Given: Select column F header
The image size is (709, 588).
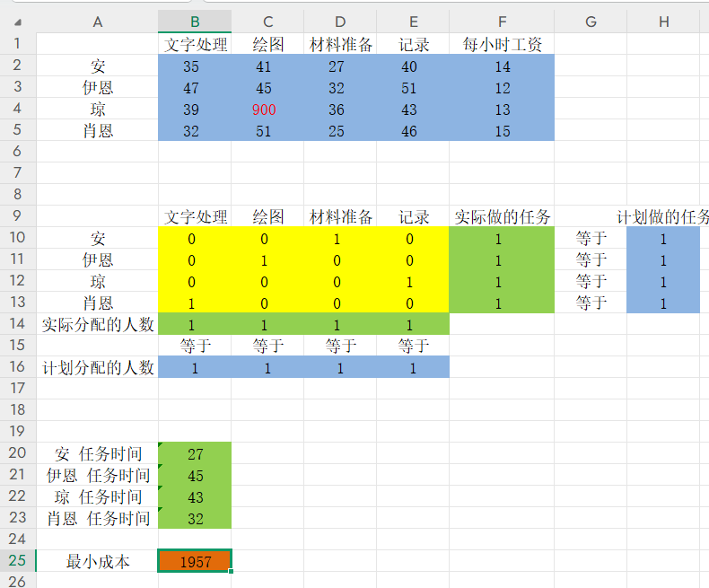Looking at the screenshot, I should [502, 22].
